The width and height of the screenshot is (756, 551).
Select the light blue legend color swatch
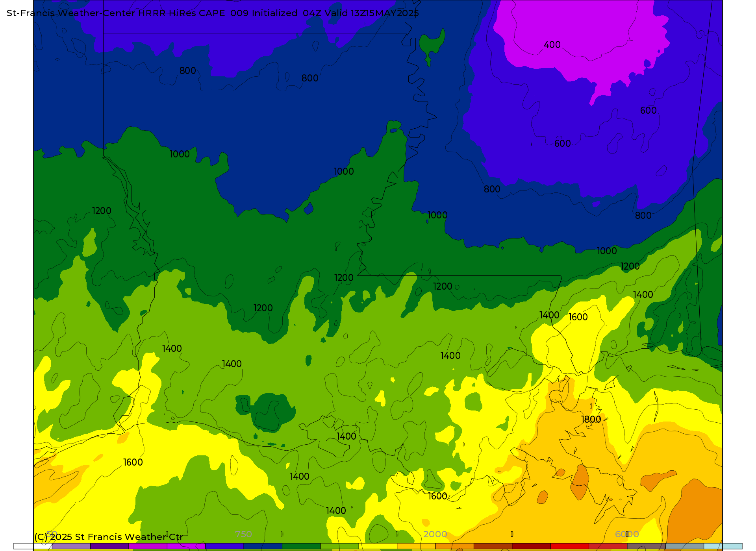point(723,546)
